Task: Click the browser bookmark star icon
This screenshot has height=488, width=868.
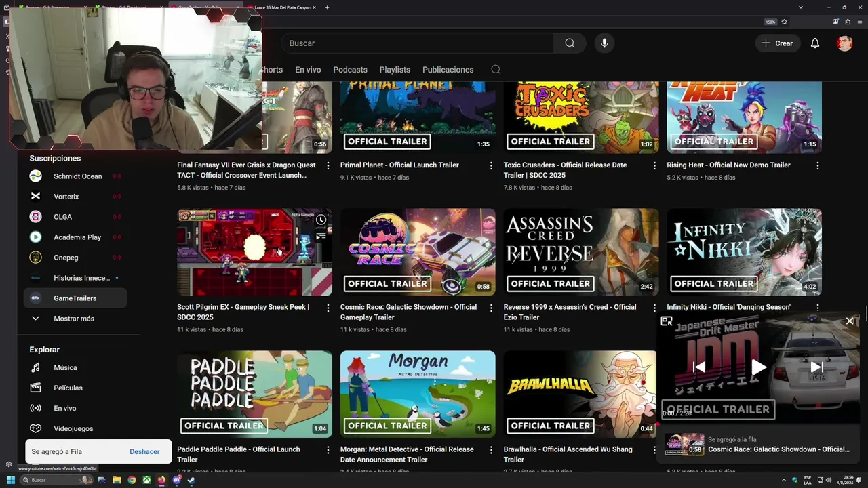Action: tap(784, 22)
